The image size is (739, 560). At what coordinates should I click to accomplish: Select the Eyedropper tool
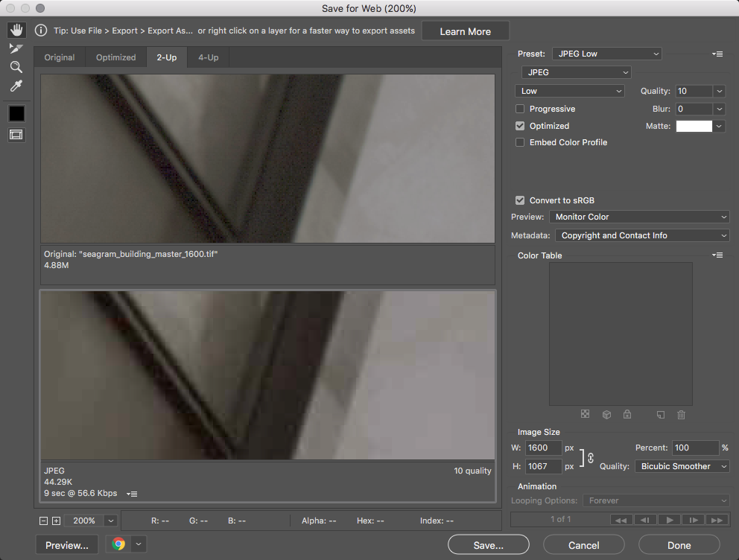click(16, 86)
